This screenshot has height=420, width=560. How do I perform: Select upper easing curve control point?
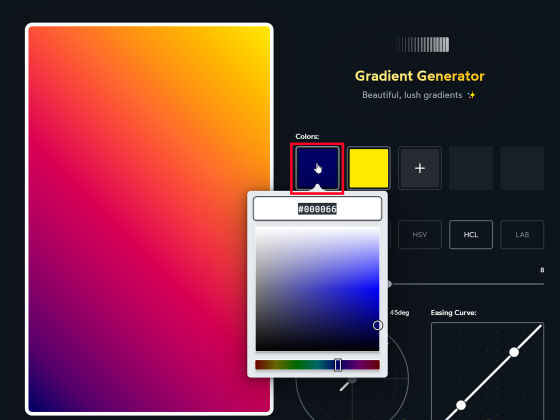pyautogui.click(x=514, y=352)
